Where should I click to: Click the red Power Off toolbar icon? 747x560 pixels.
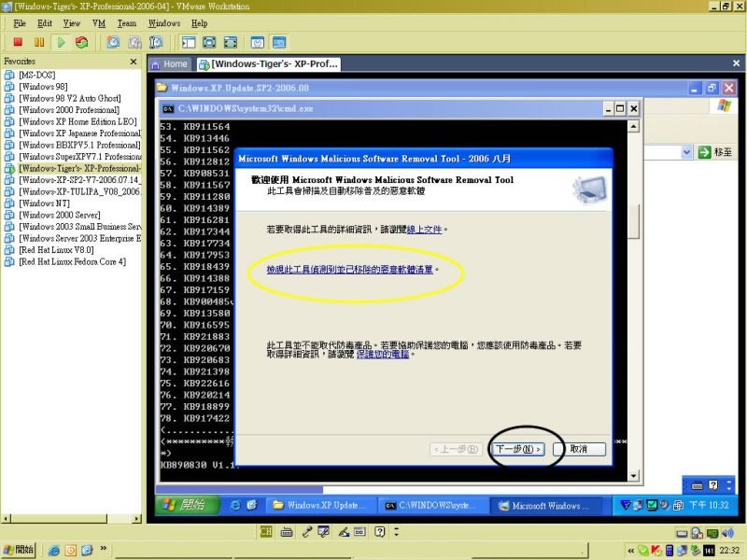pos(18,42)
